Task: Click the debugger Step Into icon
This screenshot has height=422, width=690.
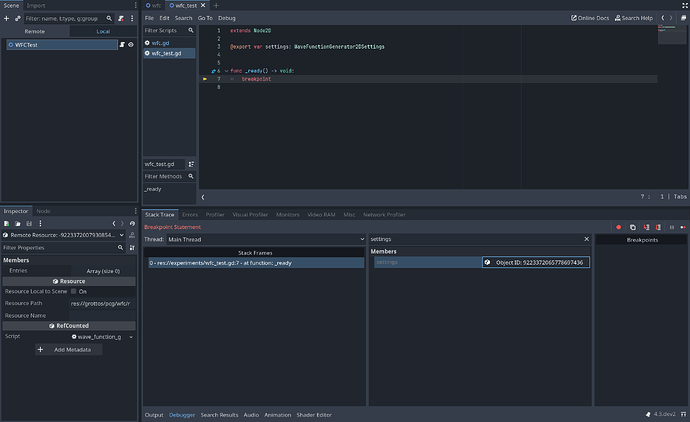Action: point(646,227)
